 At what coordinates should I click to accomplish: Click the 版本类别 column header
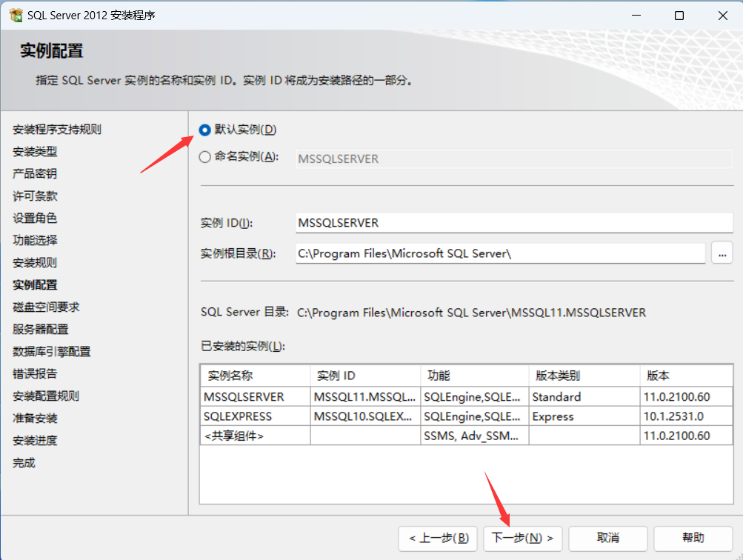tap(584, 376)
